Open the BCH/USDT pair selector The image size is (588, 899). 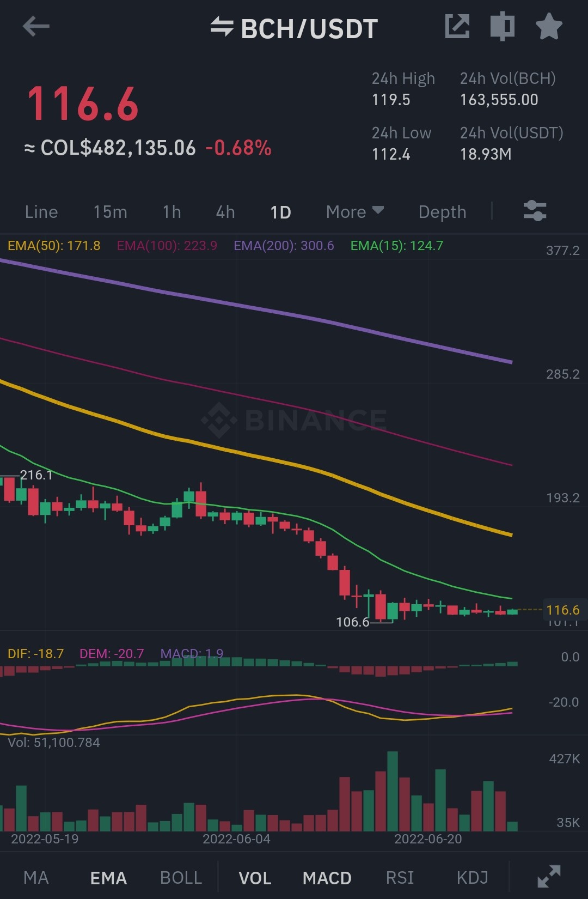pos(309,28)
